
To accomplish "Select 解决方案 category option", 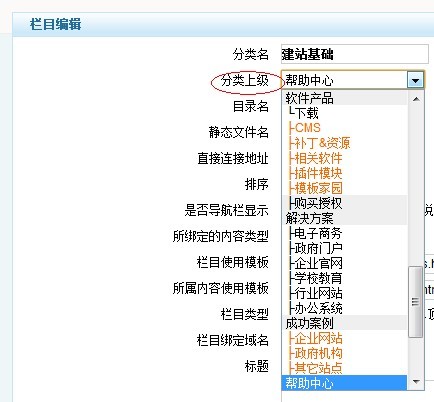I will click(x=345, y=218).
